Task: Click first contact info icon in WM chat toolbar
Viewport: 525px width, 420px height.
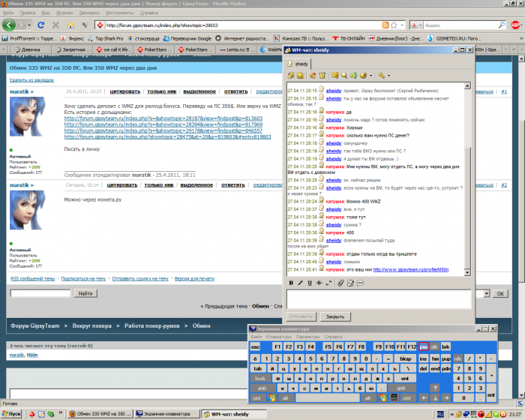Action: pos(291,75)
